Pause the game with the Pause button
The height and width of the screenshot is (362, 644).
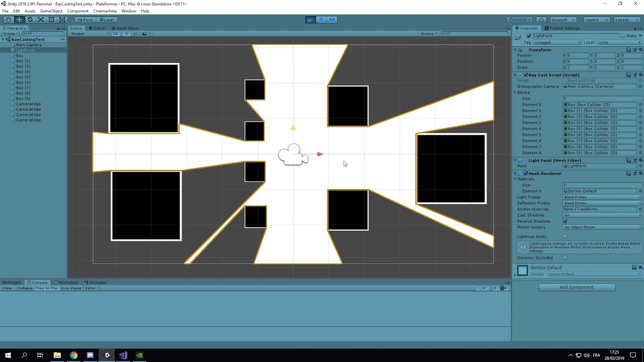pos(320,19)
